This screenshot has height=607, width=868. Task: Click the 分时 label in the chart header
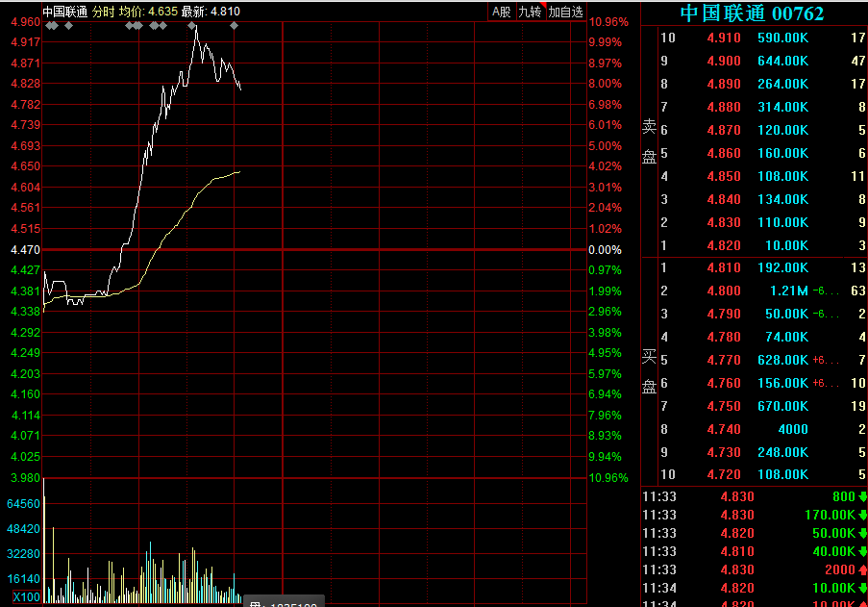103,12
